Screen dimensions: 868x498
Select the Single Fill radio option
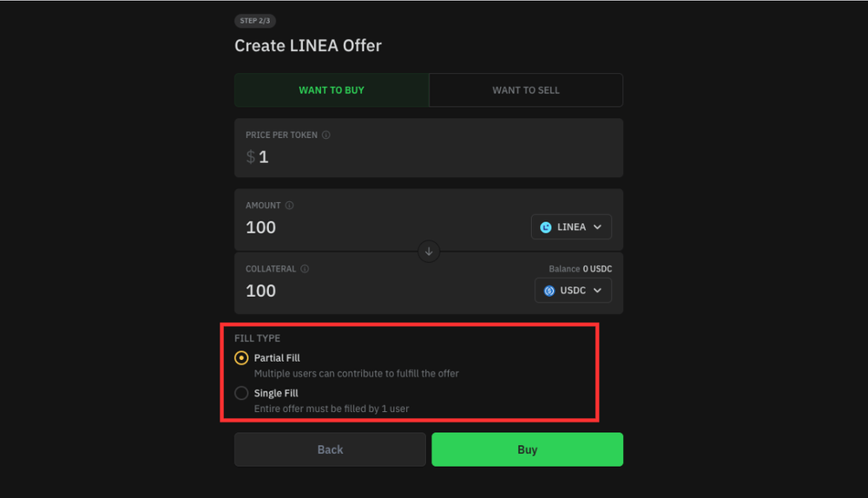pyautogui.click(x=241, y=393)
